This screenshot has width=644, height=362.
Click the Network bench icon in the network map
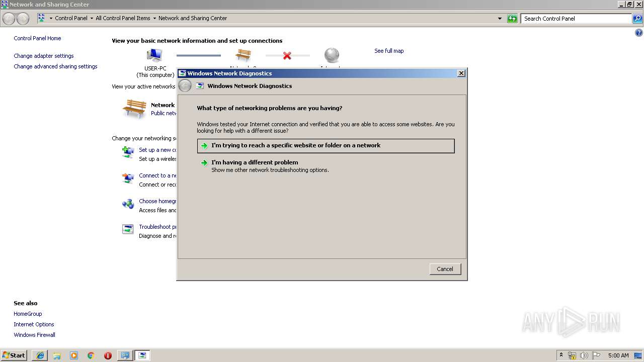(x=243, y=55)
